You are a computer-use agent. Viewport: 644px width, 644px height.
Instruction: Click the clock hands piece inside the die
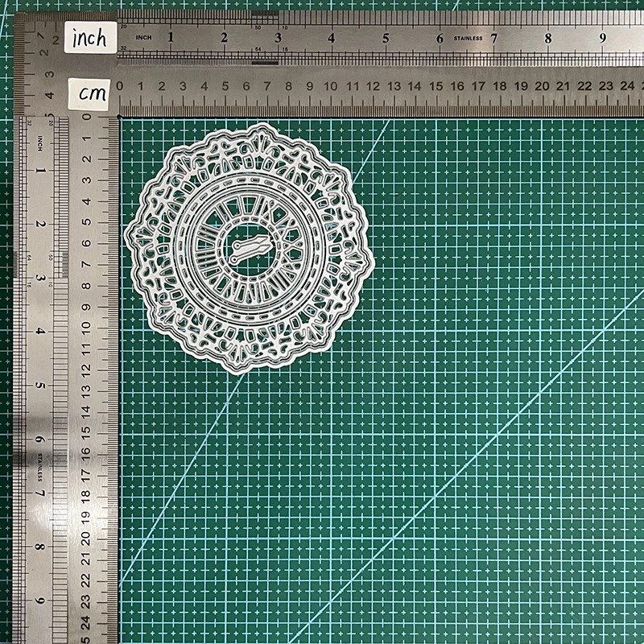click(252, 248)
